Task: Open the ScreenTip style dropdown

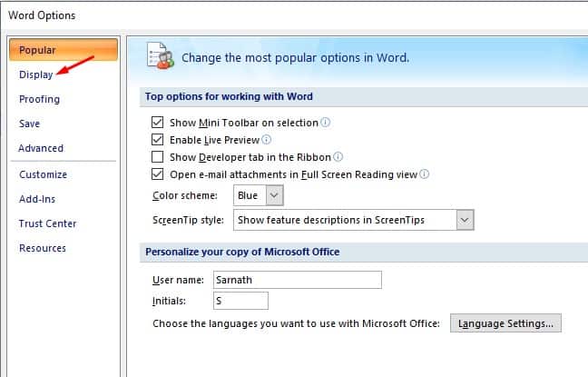Action: pos(465,220)
